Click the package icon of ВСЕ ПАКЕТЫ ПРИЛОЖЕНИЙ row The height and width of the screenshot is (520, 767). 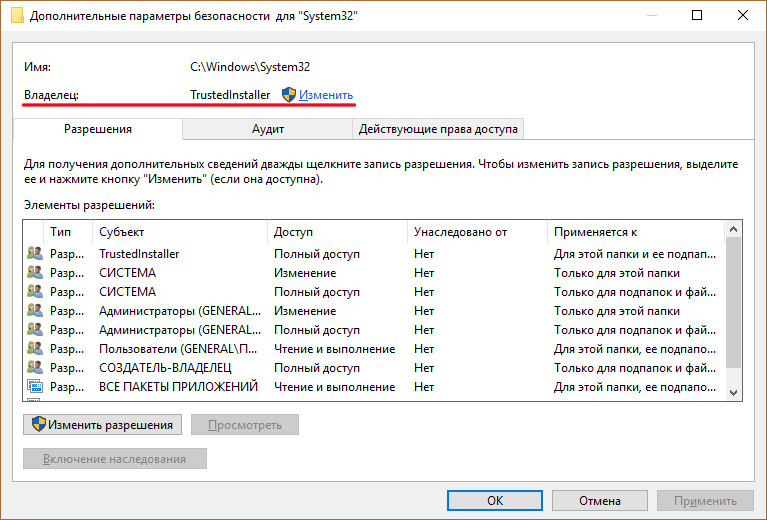[35, 387]
